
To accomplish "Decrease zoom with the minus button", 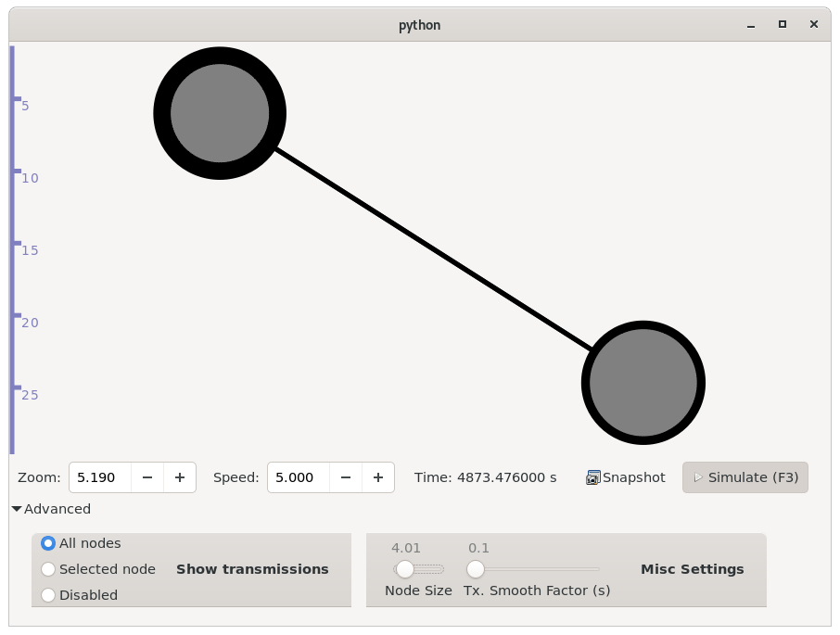I will click(x=147, y=477).
